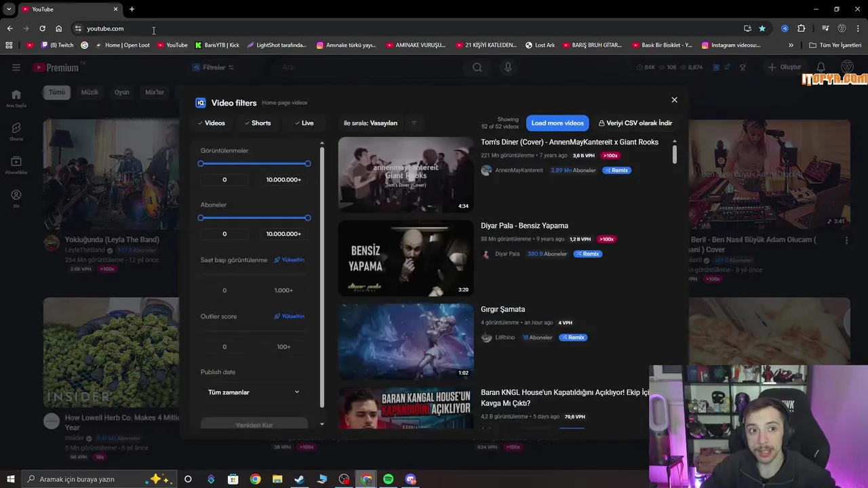The width and height of the screenshot is (868, 488).
Task: Open the Lost Ark bookmark
Action: [x=540, y=45]
